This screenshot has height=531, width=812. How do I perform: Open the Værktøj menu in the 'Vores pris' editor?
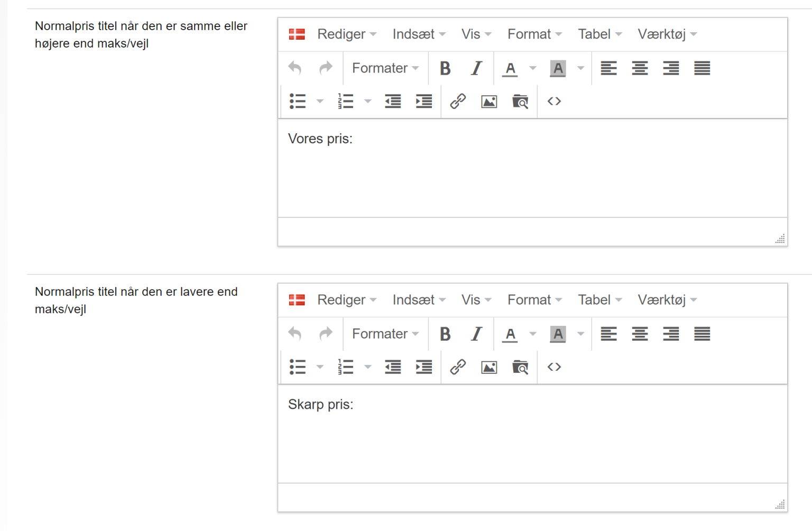point(667,34)
